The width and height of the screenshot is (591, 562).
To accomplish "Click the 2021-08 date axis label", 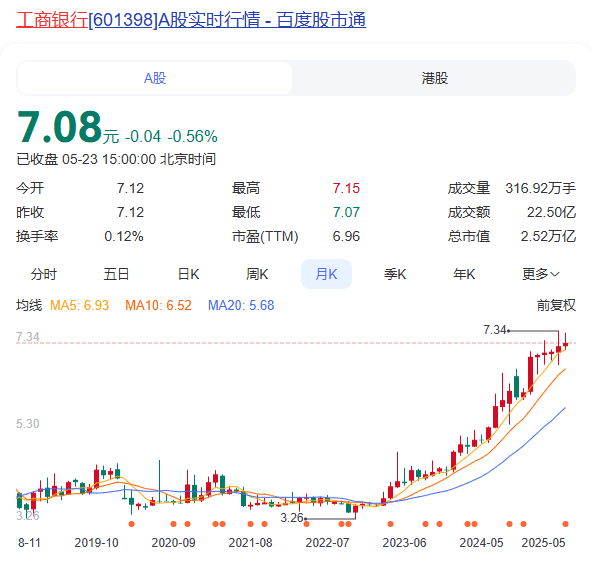I will tap(250, 543).
